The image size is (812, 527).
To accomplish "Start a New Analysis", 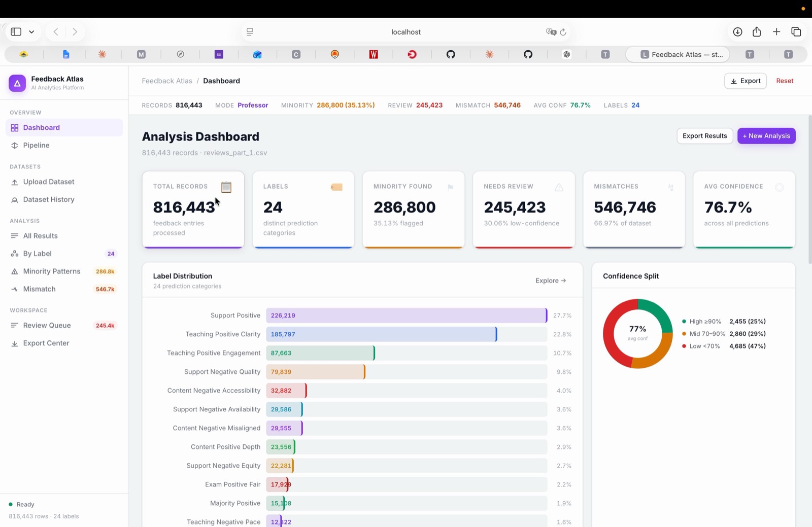I will click(x=766, y=136).
